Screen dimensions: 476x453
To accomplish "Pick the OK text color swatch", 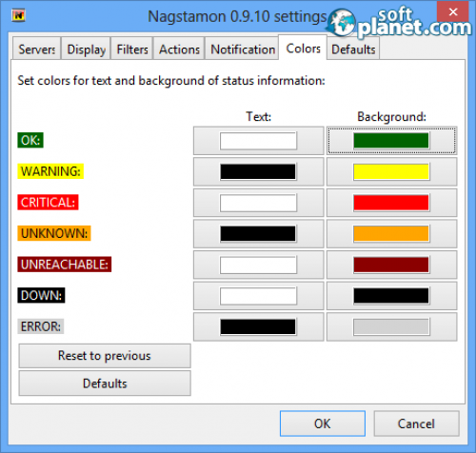I will (x=259, y=141).
